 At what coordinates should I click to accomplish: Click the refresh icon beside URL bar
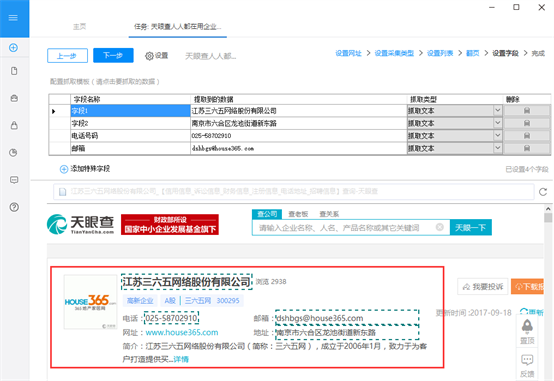click(x=543, y=192)
